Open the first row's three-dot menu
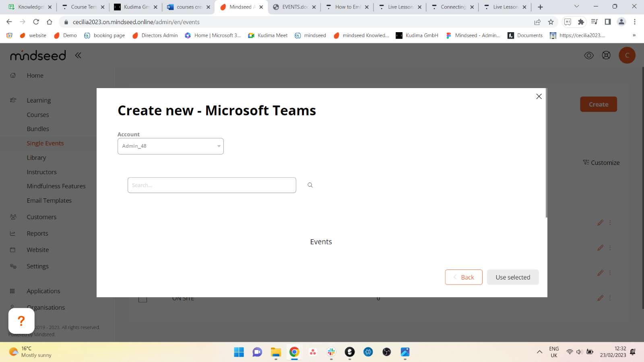 click(610, 222)
